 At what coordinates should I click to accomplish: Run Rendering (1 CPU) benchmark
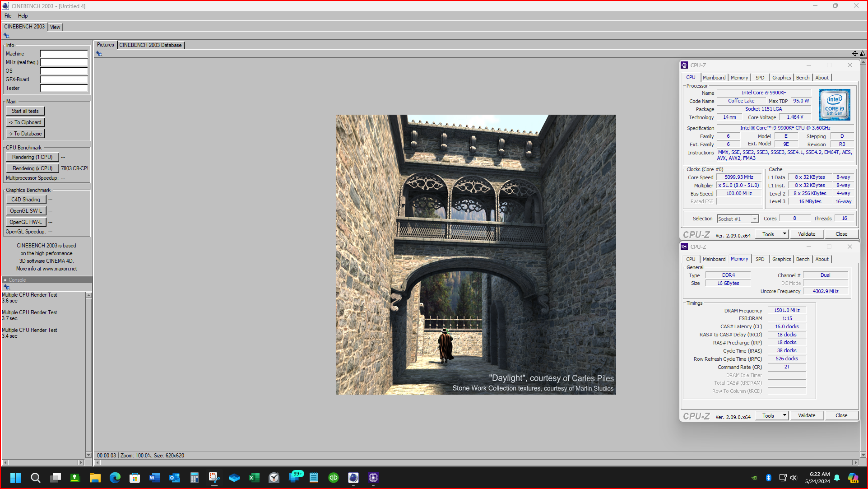32,157
